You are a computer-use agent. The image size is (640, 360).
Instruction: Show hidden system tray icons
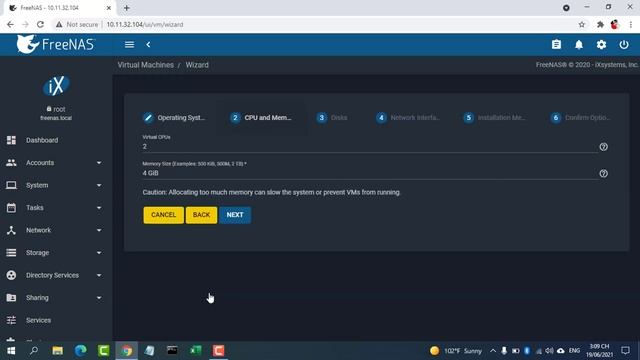[493, 351]
